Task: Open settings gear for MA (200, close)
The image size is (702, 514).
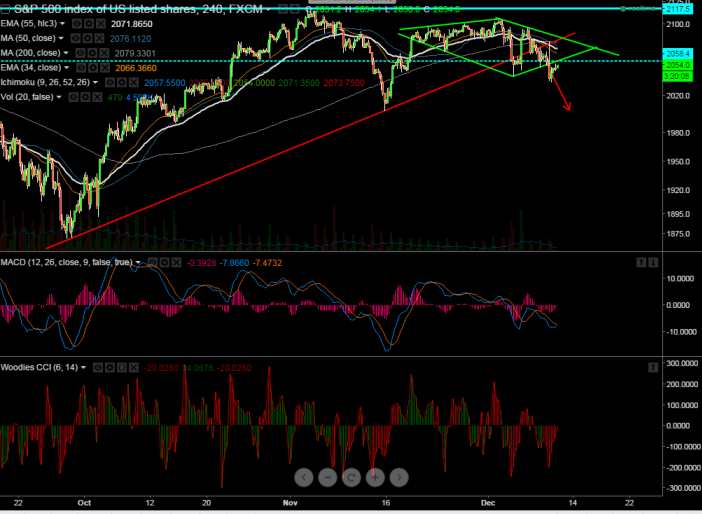Action: coord(92,53)
